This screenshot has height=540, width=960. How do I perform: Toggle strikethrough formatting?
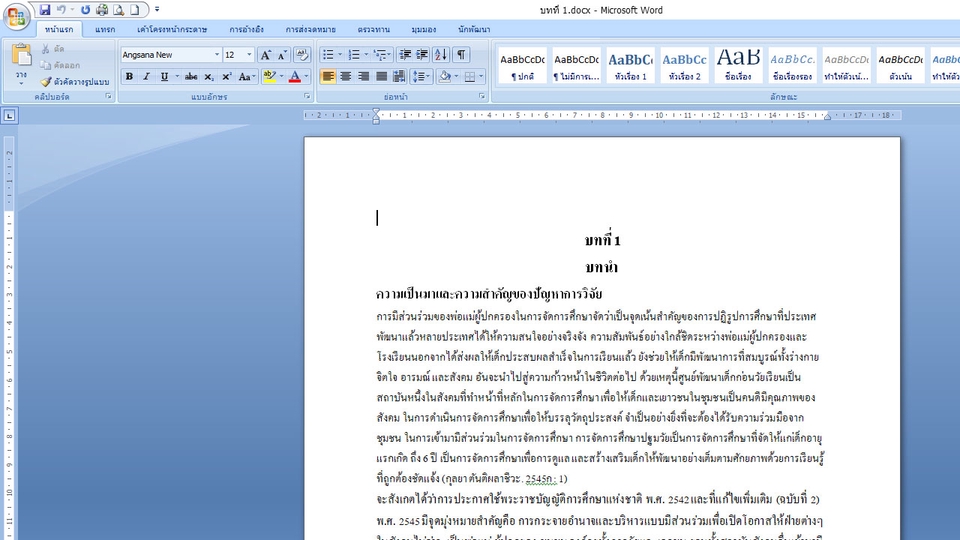pos(191,77)
